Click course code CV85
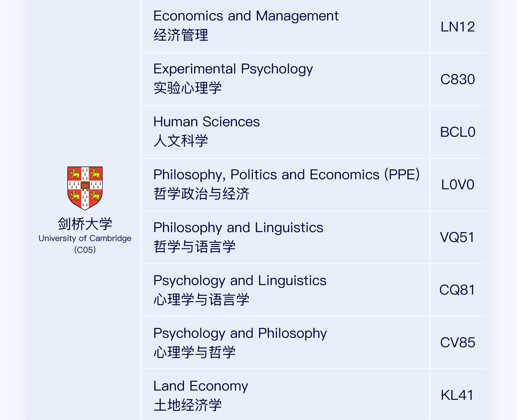Viewport: 517px width, 420px height. point(458,342)
